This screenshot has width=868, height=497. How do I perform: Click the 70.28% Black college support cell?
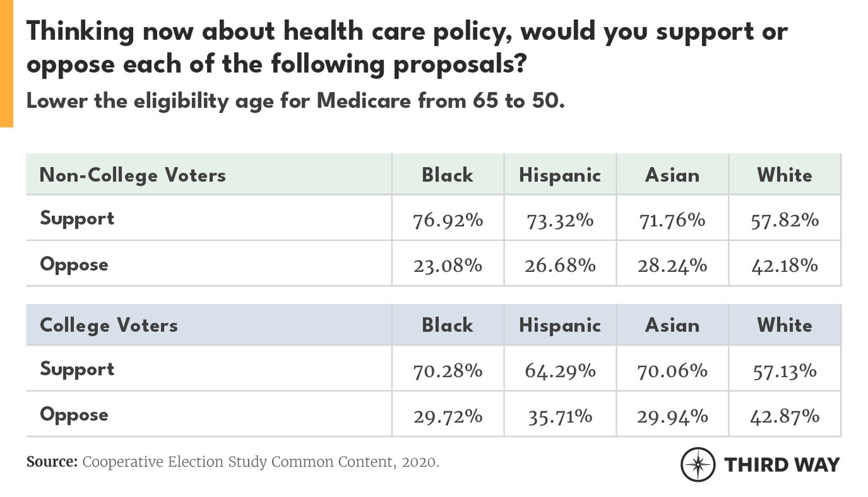pyautogui.click(x=447, y=371)
